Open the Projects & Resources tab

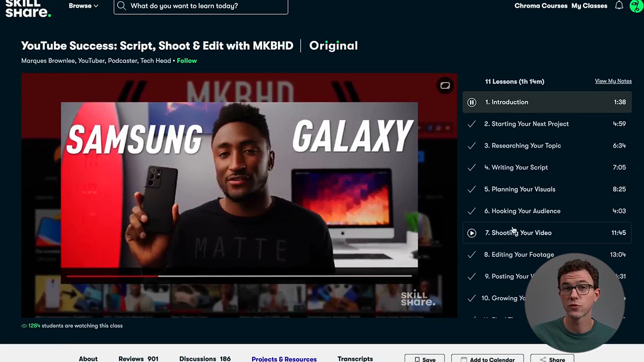click(x=284, y=359)
